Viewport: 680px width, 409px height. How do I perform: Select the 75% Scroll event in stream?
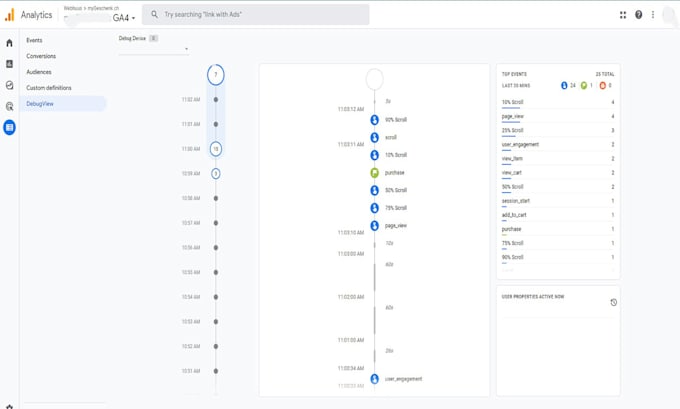click(x=375, y=208)
